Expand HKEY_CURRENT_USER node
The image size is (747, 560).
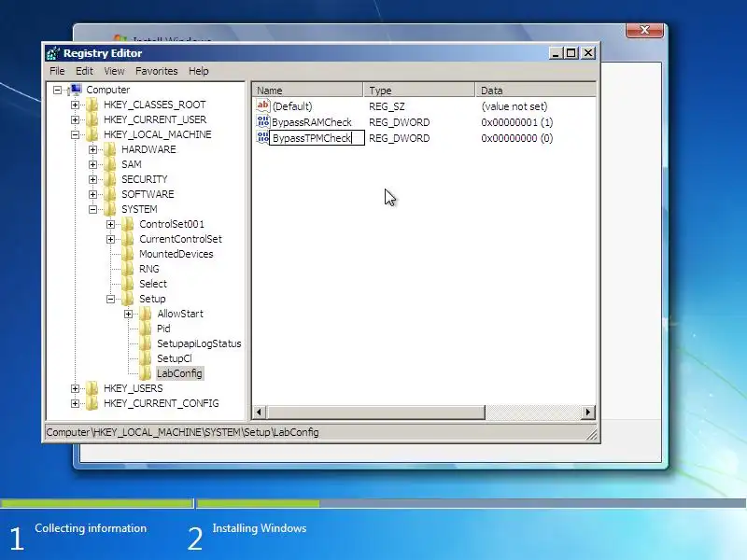75,119
